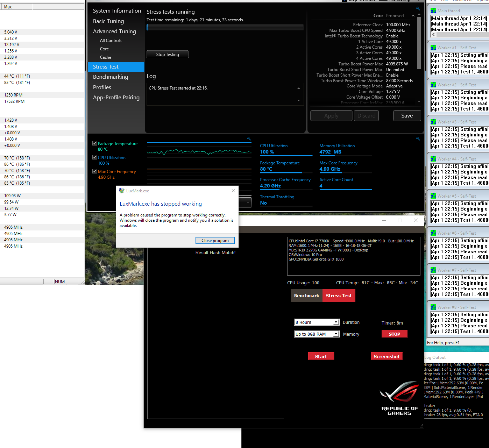Click the red Start button in RealBench
Screen dimensions: 489x448
[x=321, y=356]
